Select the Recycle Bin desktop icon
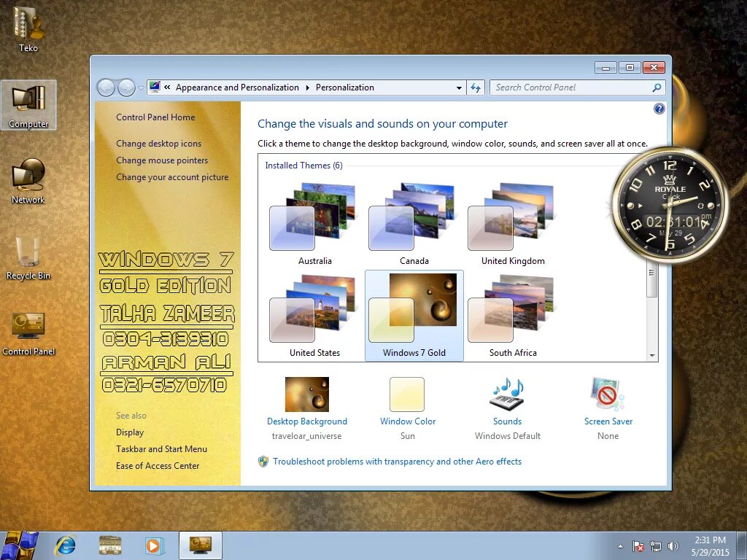The width and height of the screenshot is (747, 560). click(x=28, y=257)
